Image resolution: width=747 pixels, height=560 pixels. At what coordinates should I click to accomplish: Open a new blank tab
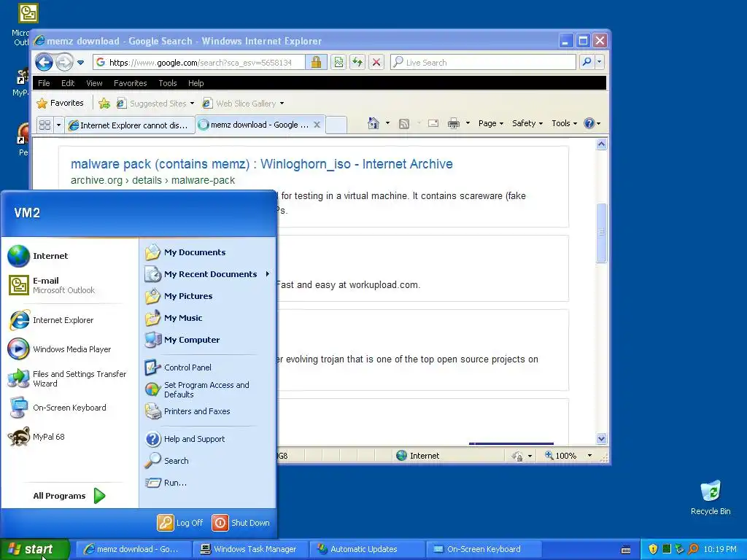(336, 125)
